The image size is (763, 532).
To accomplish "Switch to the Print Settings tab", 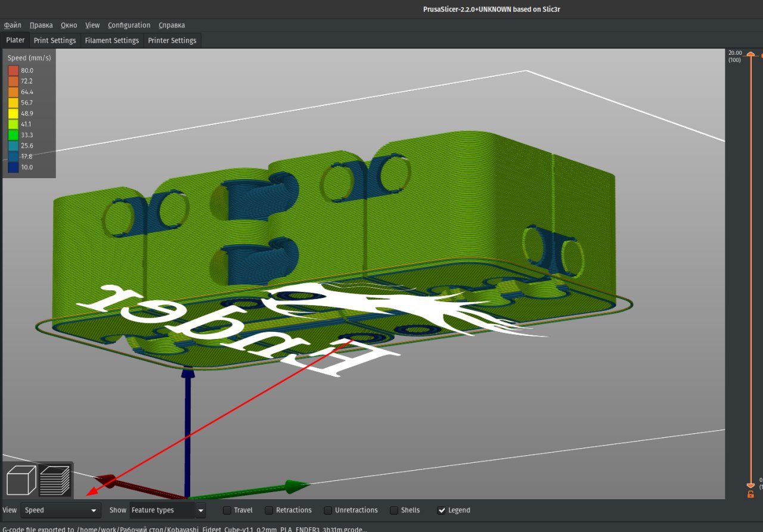I will click(x=55, y=41).
